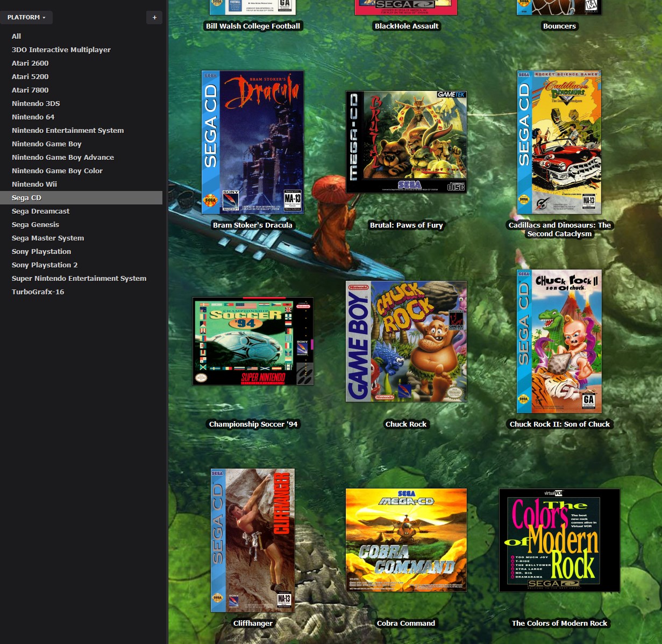Click the Bill Walsh College Football title
Screen dimensions: 662x644
tap(253, 26)
